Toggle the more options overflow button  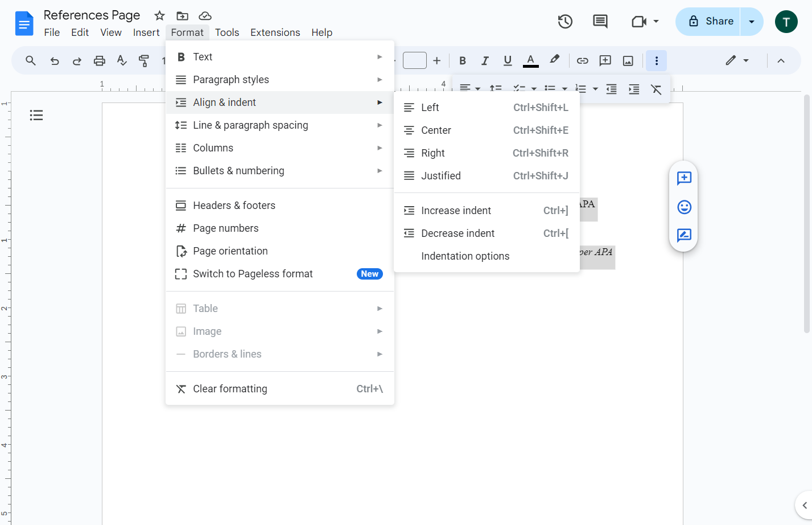coord(656,60)
